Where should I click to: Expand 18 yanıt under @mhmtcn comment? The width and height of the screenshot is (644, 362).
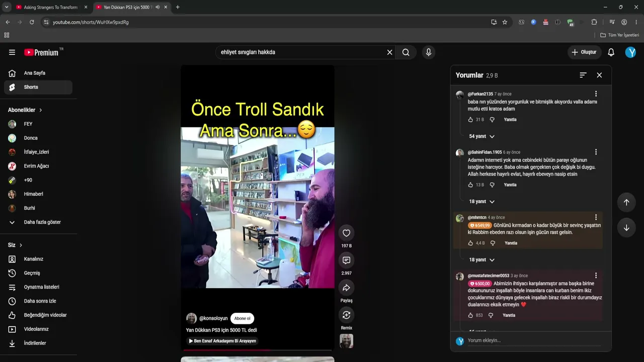coord(482,260)
